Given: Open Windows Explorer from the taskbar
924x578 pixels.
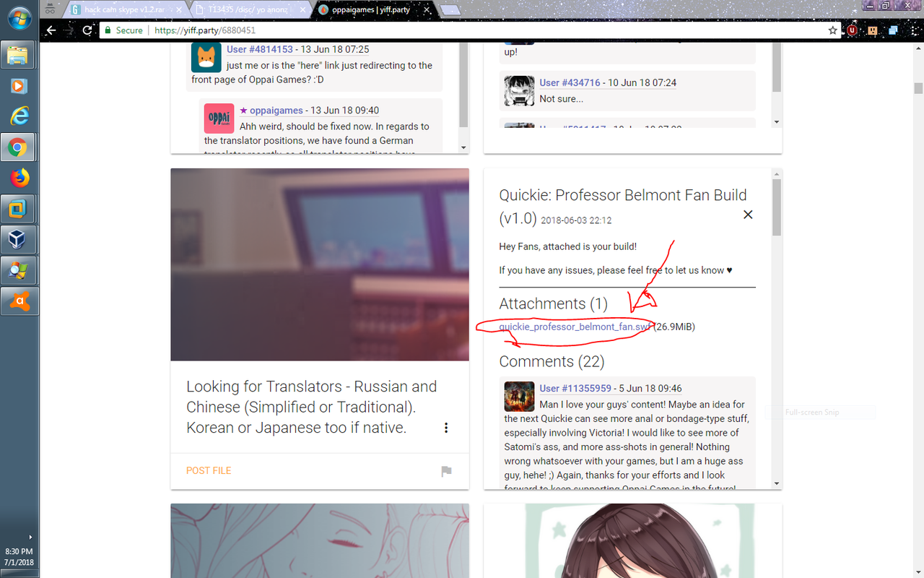Looking at the screenshot, I should 18,56.
